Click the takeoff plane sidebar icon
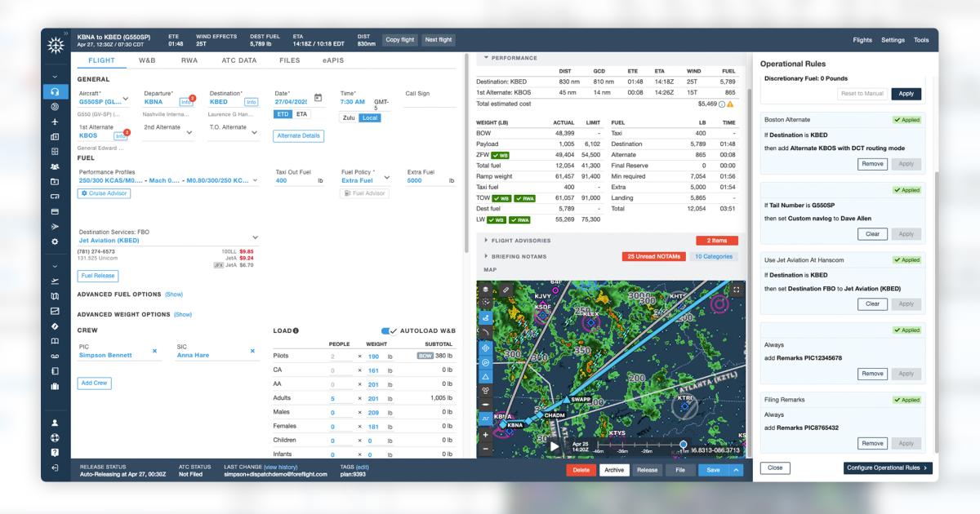The height and width of the screenshot is (514, 980). tap(55, 281)
